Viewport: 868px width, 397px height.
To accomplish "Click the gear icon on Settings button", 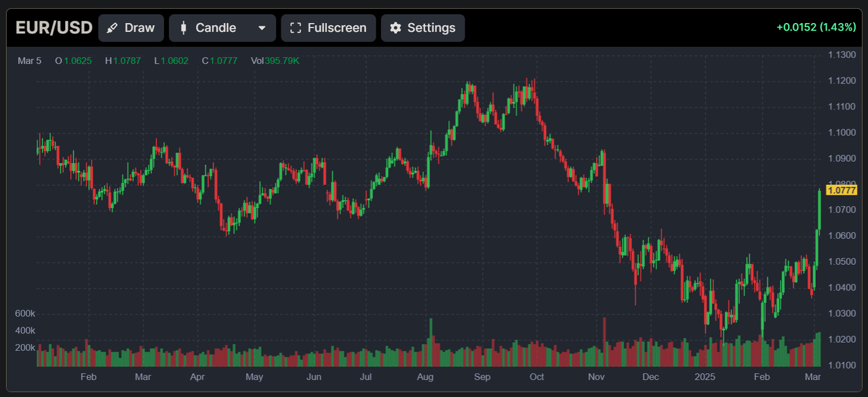I will [x=395, y=28].
